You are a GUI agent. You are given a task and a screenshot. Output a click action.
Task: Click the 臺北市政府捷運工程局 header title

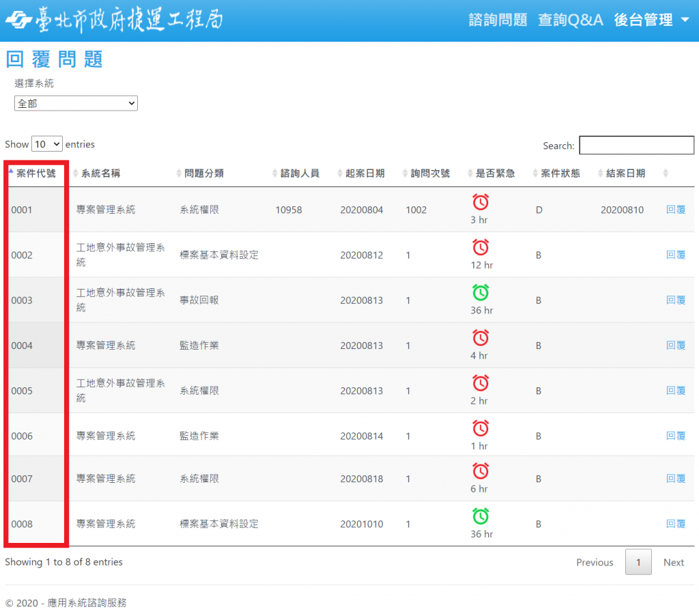(130, 20)
